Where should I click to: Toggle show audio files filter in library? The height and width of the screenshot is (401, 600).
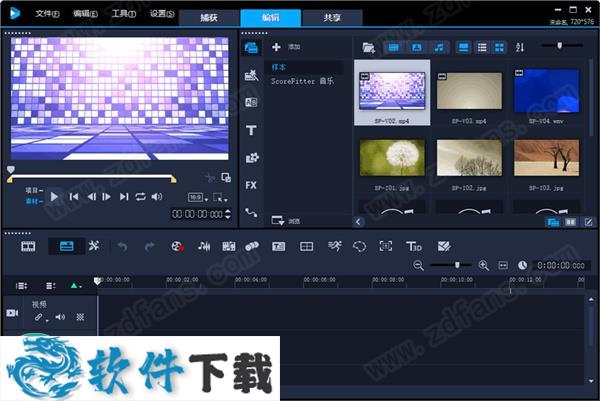[x=439, y=47]
